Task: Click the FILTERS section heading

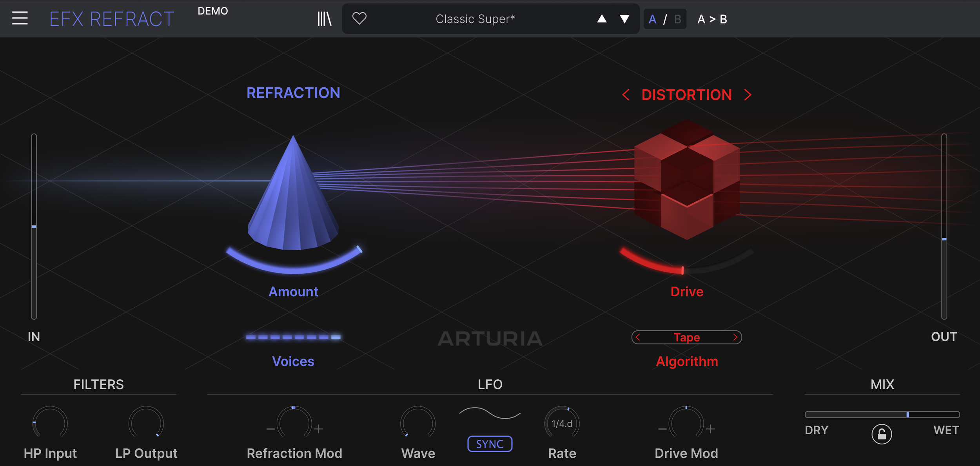Action: click(98, 384)
